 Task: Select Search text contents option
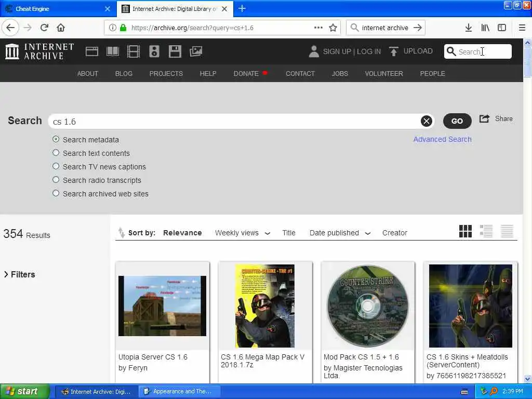click(x=56, y=153)
